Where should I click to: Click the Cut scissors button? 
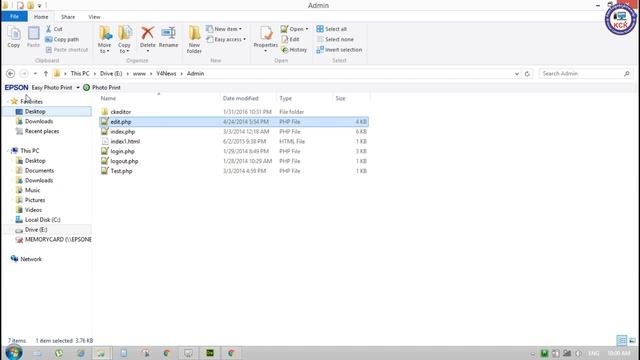click(x=54, y=29)
